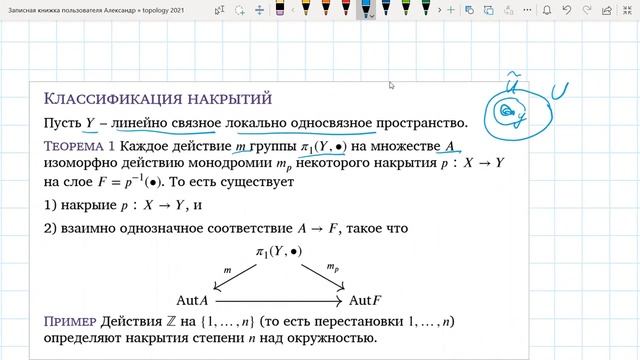This screenshot has width=640, height=360.
Task: Open notifications bell
Action: point(547,10)
